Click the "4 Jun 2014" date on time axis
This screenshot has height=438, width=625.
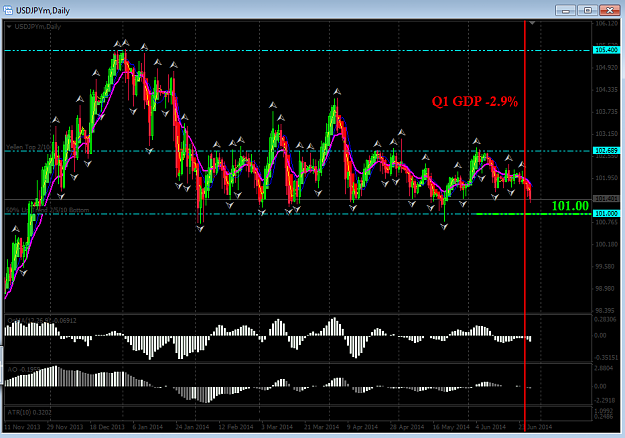491,427
